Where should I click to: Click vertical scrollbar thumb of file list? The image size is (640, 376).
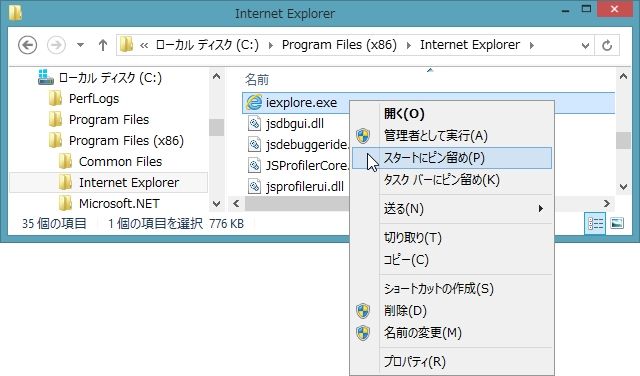point(623,141)
